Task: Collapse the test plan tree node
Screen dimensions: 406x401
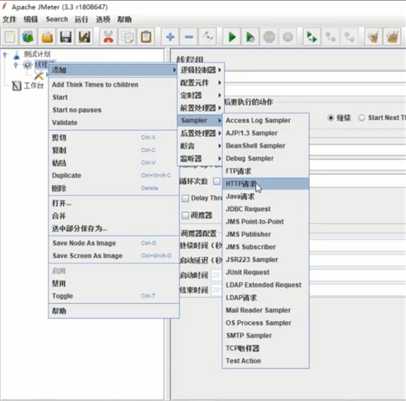Action: [5, 54]
